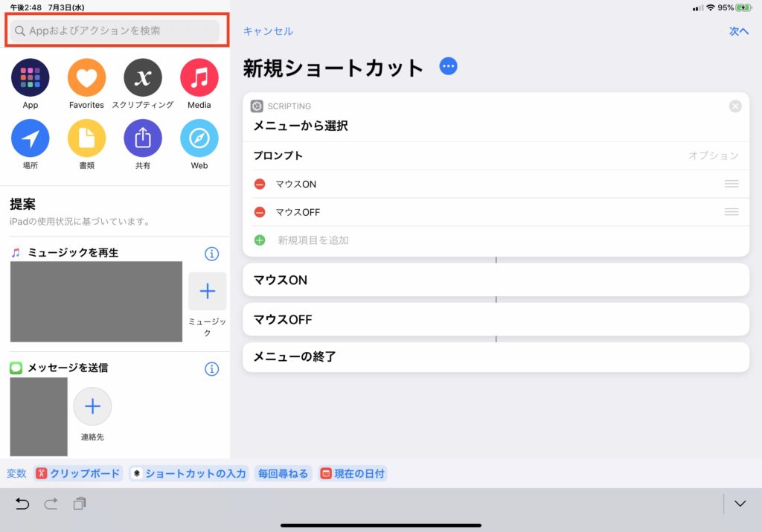Tap the プロンプト オプション field

pyautogui.click(x=496, y=156)
